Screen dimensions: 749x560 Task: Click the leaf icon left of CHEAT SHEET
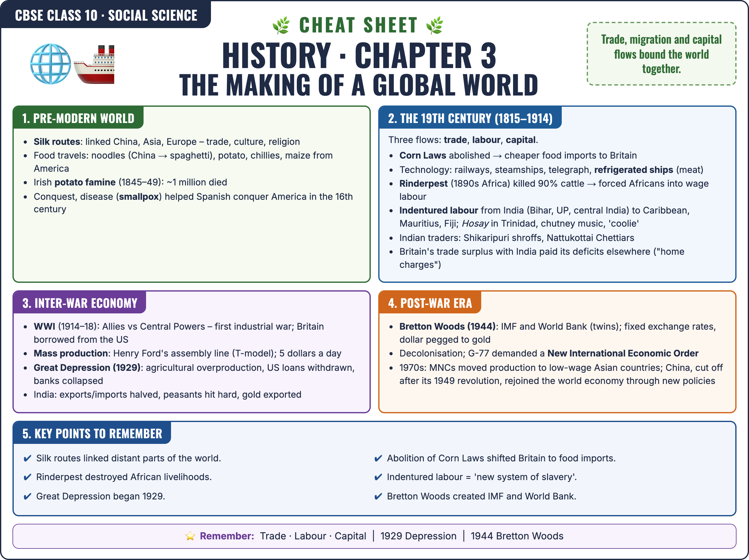click(x=281, y=25)
